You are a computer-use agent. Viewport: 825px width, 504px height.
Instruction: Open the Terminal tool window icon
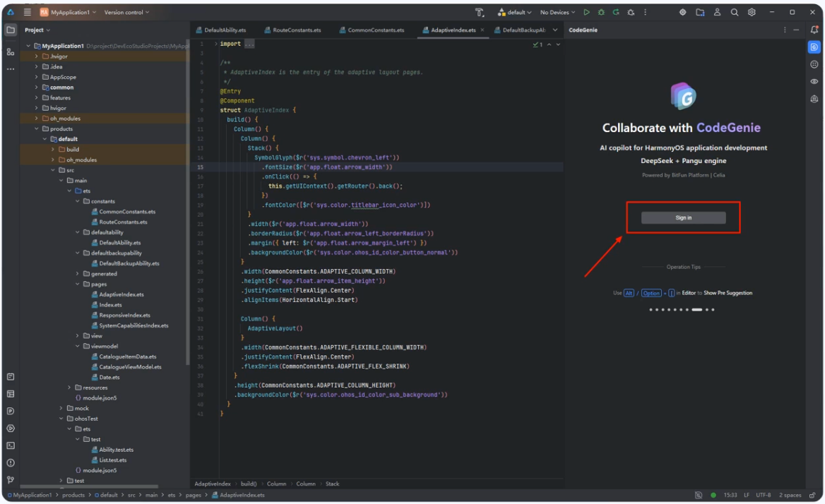pyautogui.click(x=11, y=445)
